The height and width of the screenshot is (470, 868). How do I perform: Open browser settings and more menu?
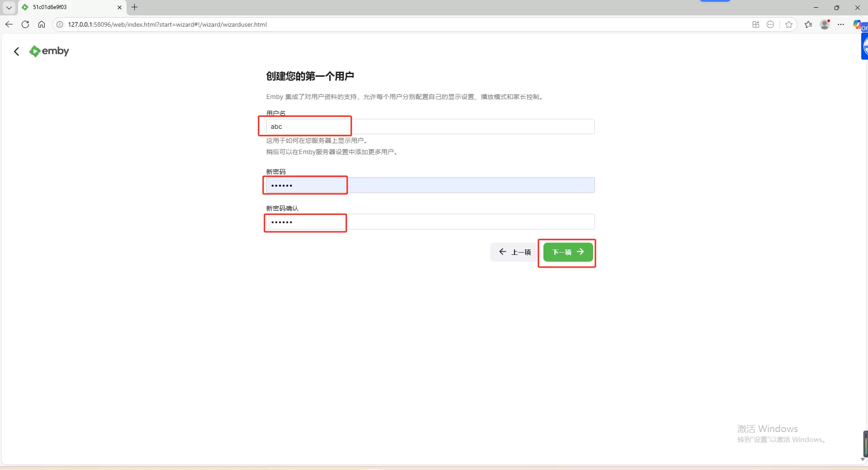pos(841,24)
